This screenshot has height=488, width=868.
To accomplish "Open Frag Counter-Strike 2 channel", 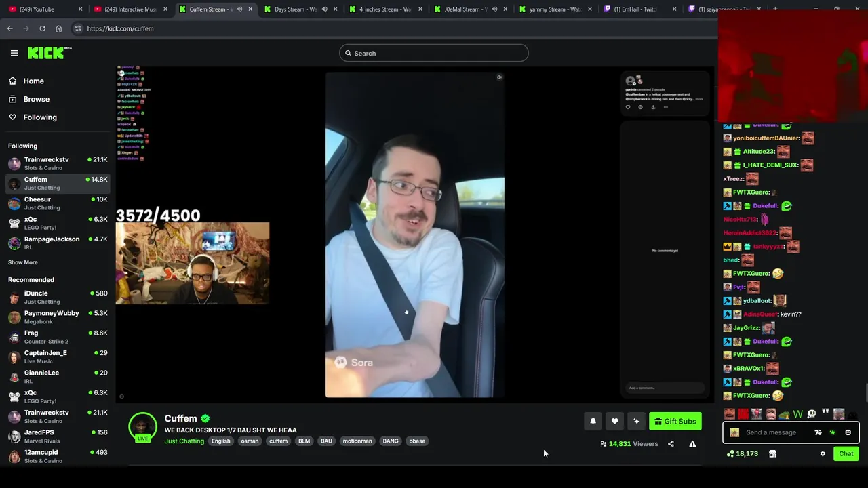I will pyautogui.click(x=57, y=337).
